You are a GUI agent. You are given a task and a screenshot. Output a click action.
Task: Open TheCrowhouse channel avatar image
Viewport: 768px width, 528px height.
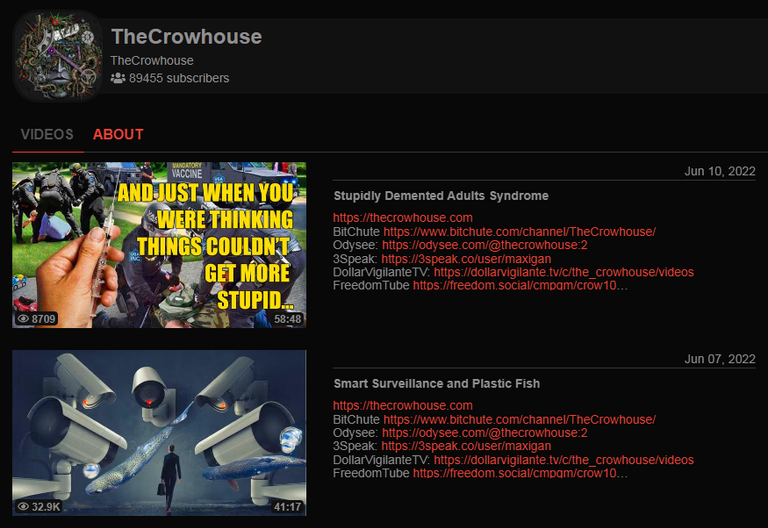click(59, 56)
